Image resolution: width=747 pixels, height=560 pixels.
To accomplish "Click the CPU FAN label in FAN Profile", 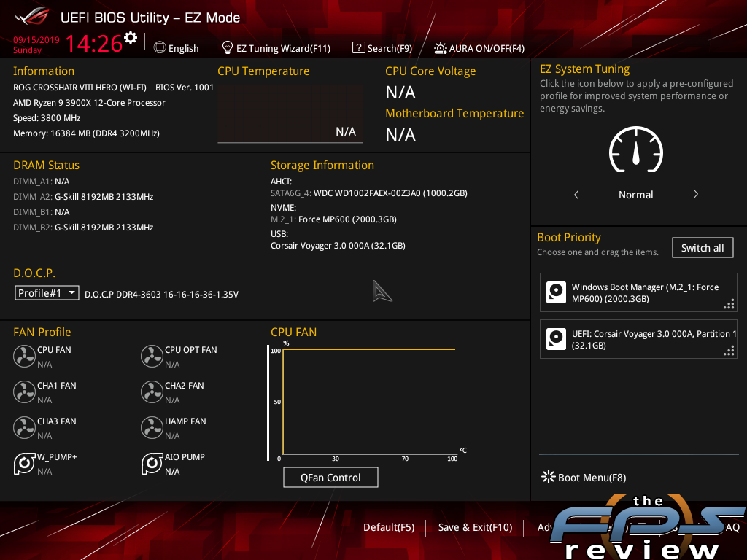I will [x=54, y=349].
